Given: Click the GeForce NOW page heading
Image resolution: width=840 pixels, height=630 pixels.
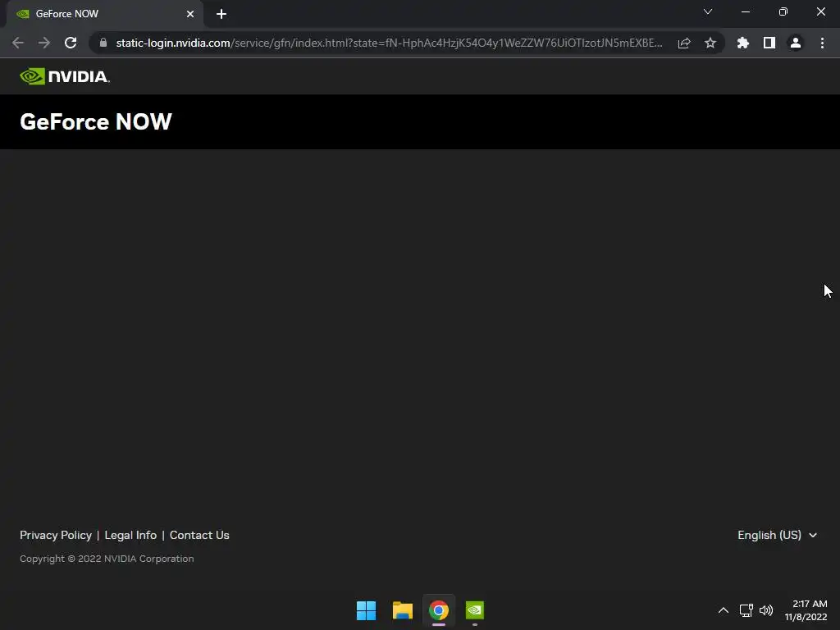Looking at the screenshot, I should tap(96, 121).
